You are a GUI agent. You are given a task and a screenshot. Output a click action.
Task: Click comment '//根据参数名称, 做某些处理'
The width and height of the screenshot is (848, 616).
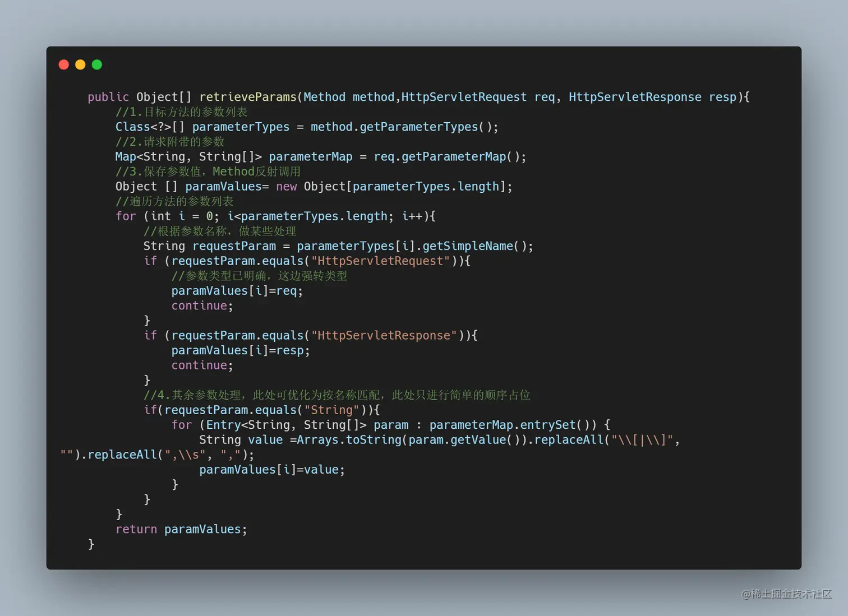click(220, 231)
